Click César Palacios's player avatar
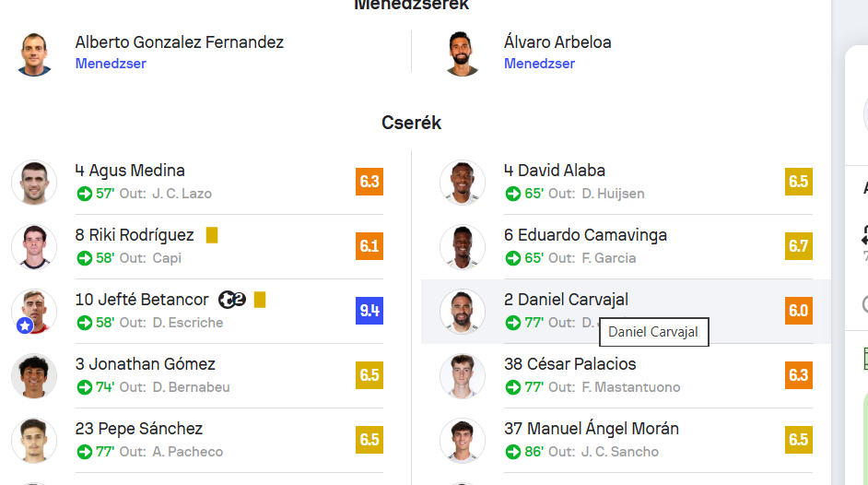Image resolution: width=868 pixels, height=485 pixels. pos(463,375)
